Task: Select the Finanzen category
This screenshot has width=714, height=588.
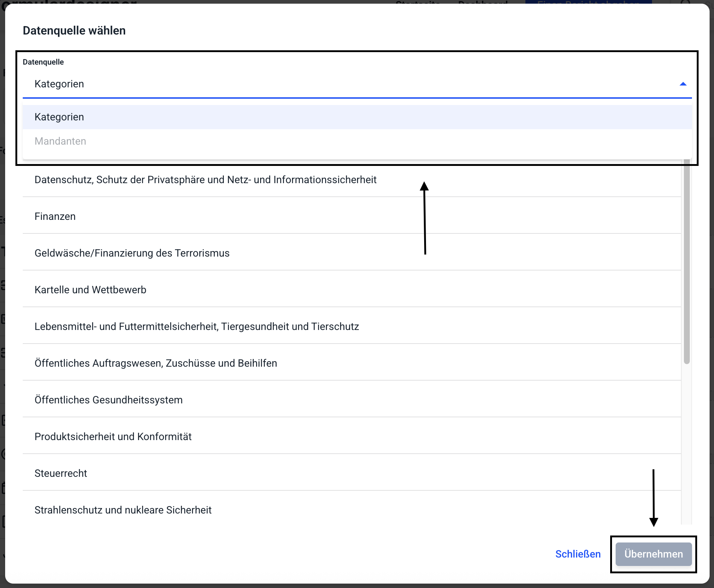Action: 55,217
